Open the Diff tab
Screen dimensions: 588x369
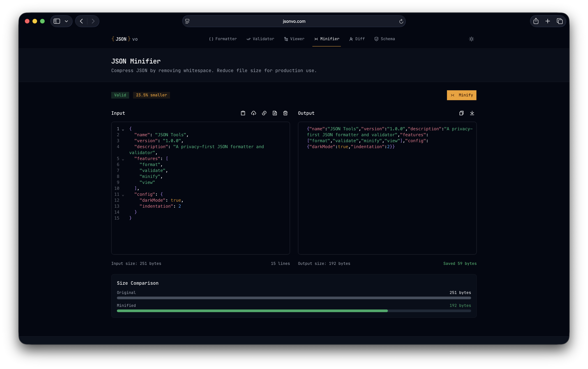(x=357, y=39)
